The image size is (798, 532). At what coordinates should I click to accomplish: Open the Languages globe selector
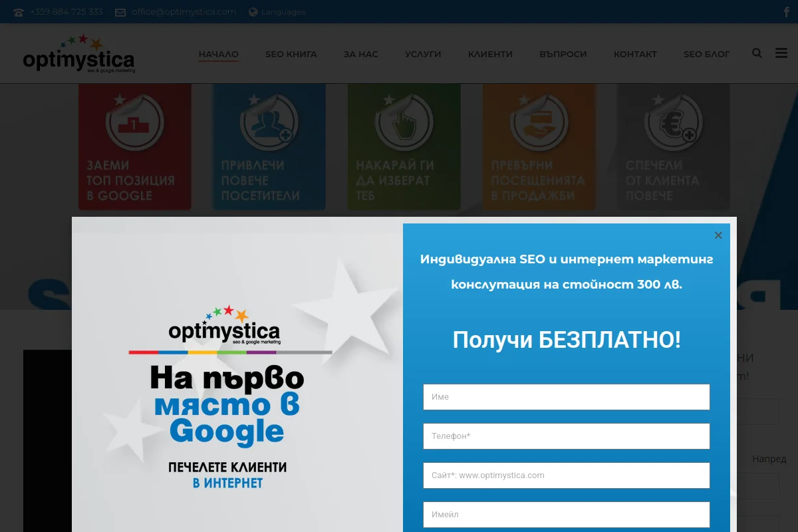tap(277, 12)
